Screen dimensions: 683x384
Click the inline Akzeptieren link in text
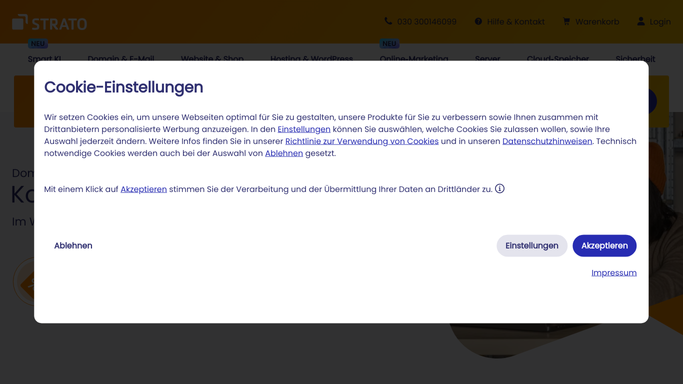[x=143, y=189]
